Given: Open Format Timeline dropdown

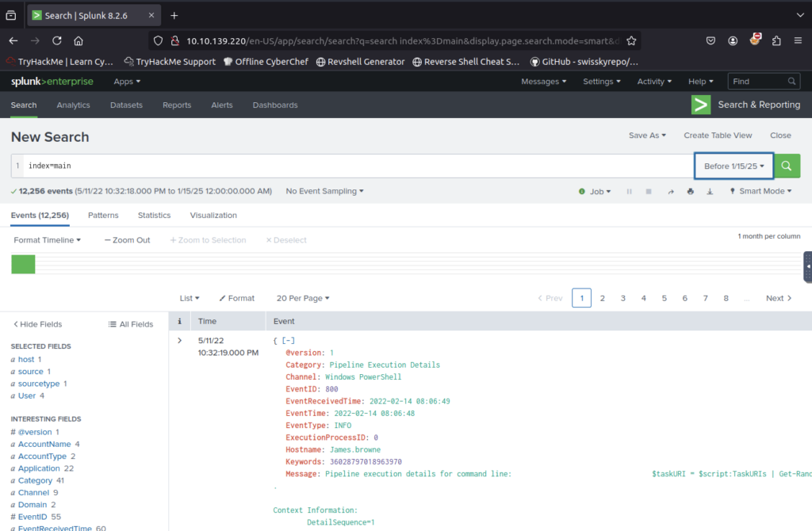Looking at the screenshot, I should click(47, 240).
